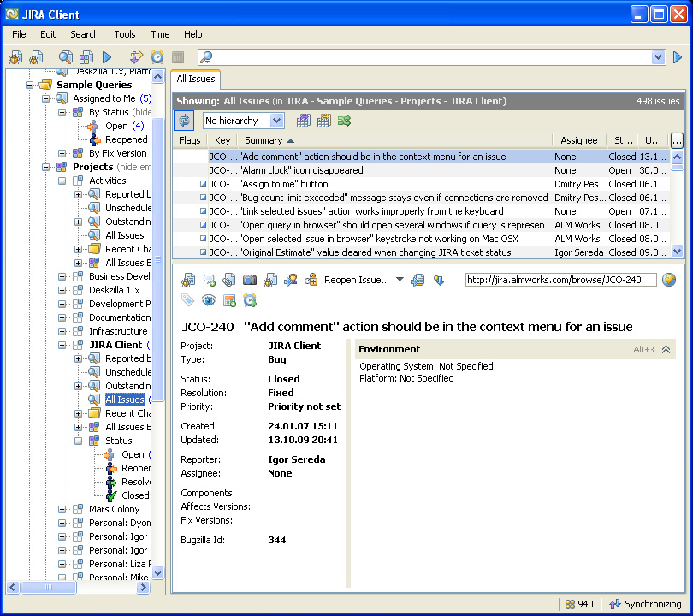693x616 pixels.
Task: Select the "Alarm clock" icon disappeared issue row
Action: [x=422, y=170]
